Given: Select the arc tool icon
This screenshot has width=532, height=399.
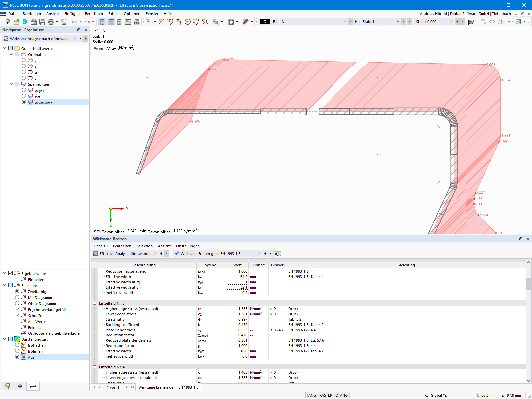Looking at the screenshot, I should [x=179, y=22].
